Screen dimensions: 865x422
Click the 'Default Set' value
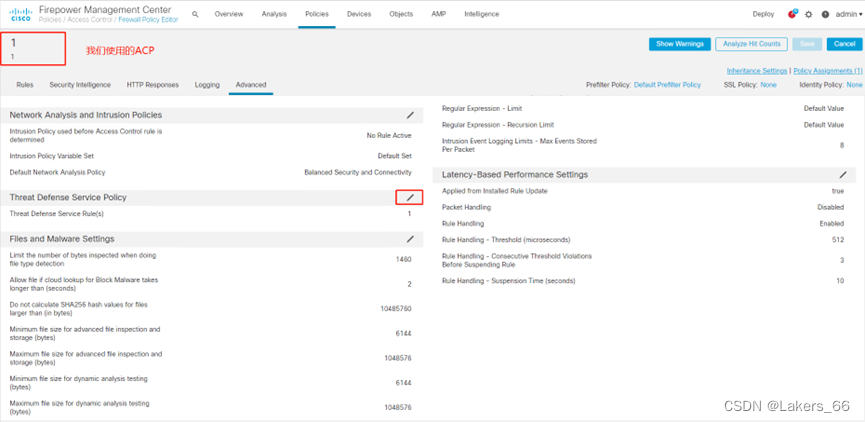point(394,156)
